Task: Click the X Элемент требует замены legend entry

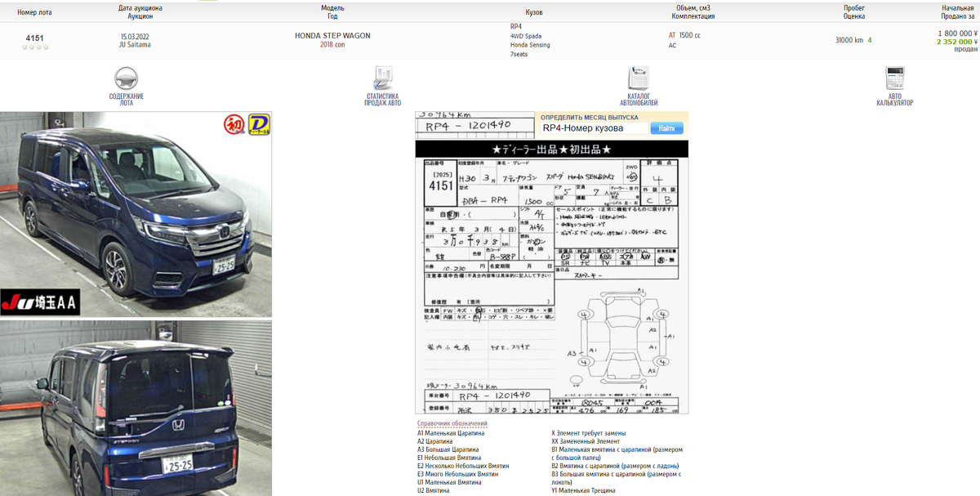Action: point(589,433)
